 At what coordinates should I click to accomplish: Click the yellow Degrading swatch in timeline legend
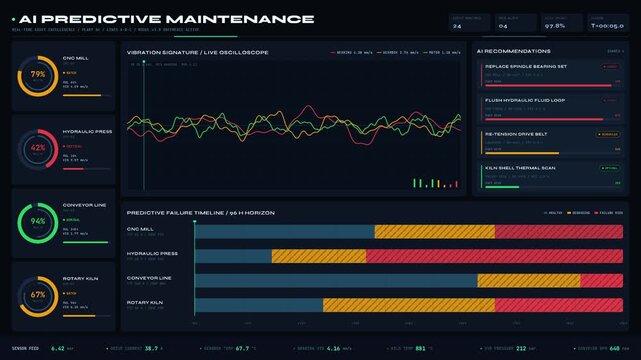coord(569,213)
